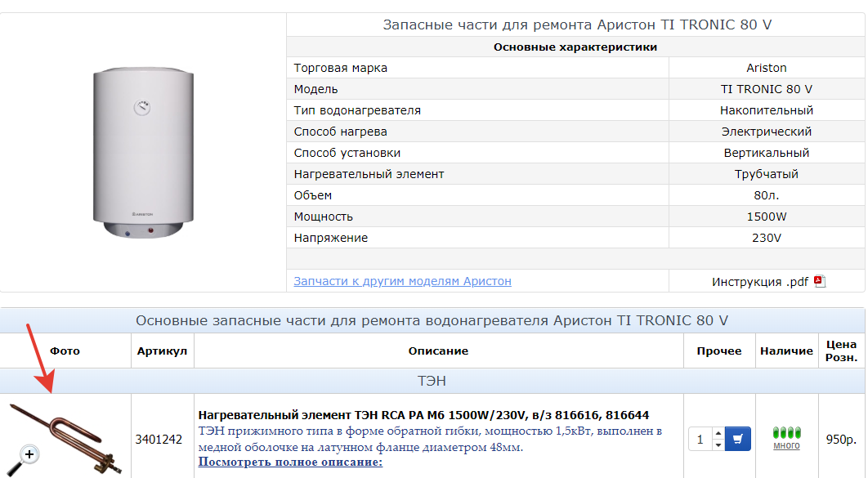Click the Способ установки label
Screen dimensions: 868x478
pyautogui.click(x=347, y=153)
